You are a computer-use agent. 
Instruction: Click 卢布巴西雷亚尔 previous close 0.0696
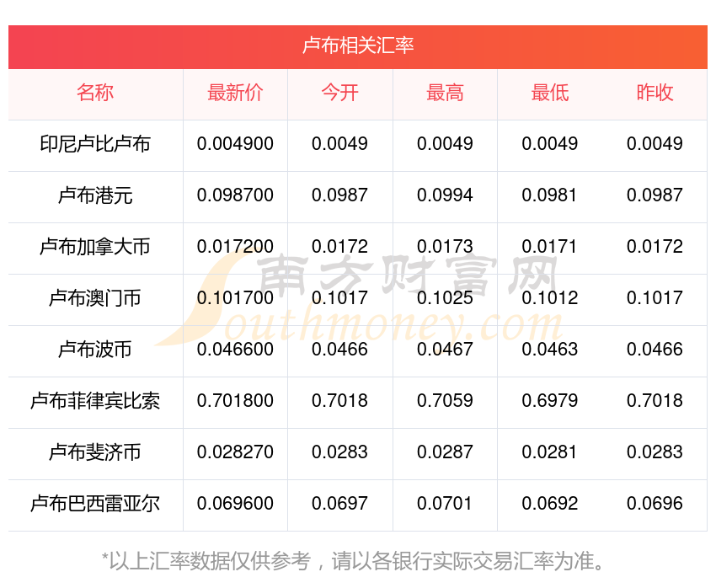pyautogui.click(x=655, y=504)
